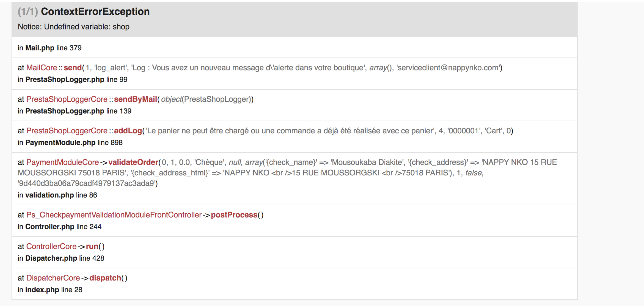The image size is (644, 306).
Task: Click the postProcess method name
Action: click(x=234, y=215)
